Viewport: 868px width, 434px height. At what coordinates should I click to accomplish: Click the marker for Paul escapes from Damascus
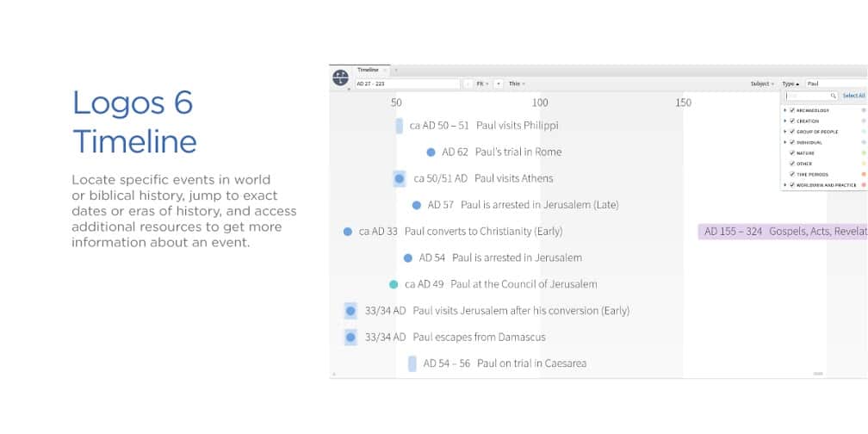click(350, 338)
